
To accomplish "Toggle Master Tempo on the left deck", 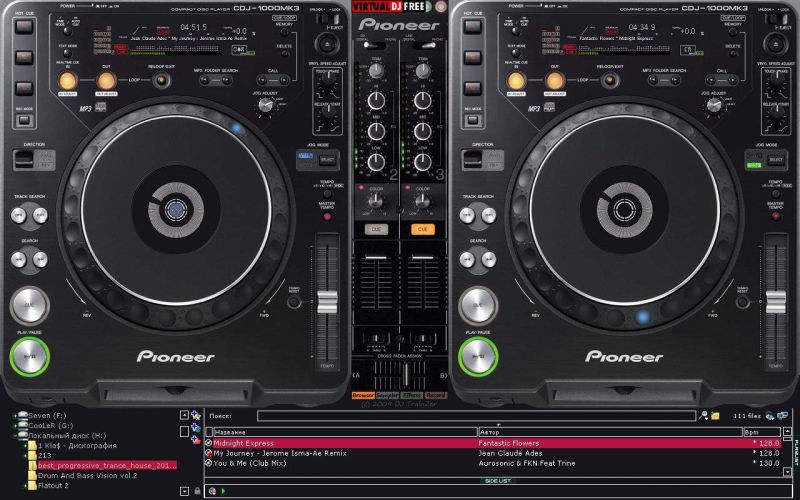I will click(x=326, y=217).
